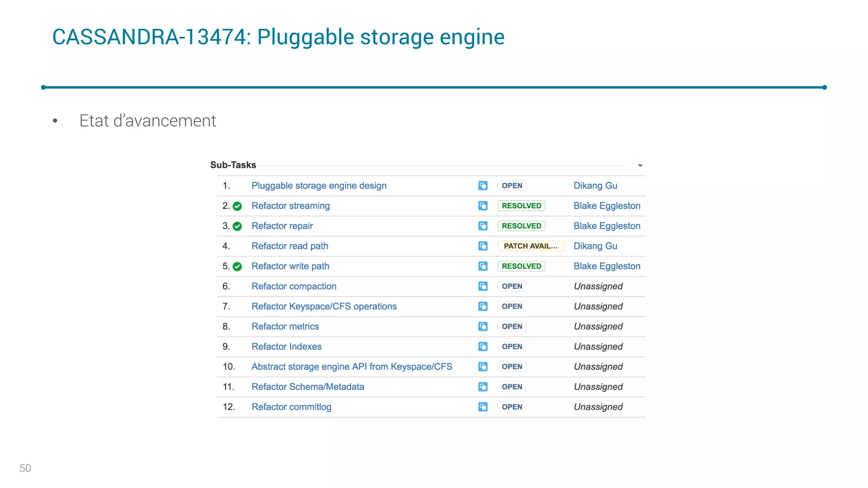The width and height of the screenshot is (868, 488).
Task: Click Unassigned in Refactor Keyspace/CFS operations row
Action: coord(598,306)
